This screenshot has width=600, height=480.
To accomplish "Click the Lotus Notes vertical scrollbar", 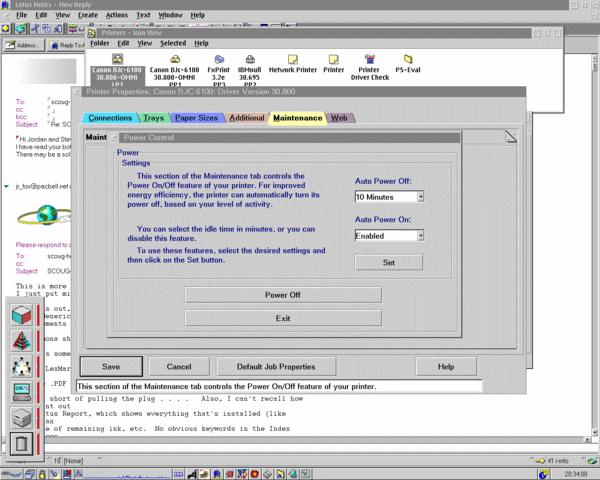I will (x=595, y=245).
